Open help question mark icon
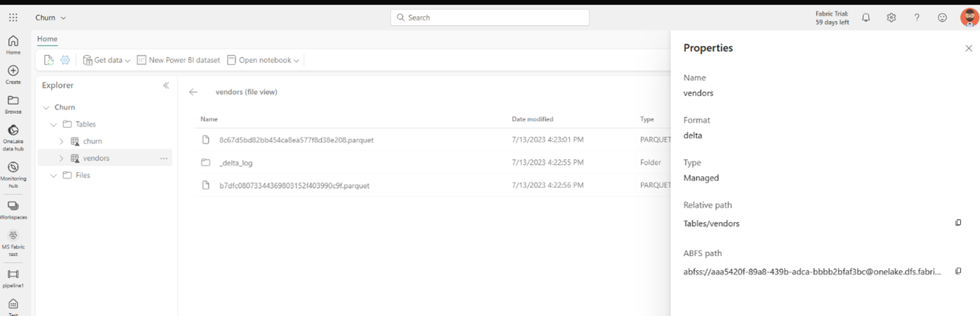Screen dimensions: 980x316 916,18
